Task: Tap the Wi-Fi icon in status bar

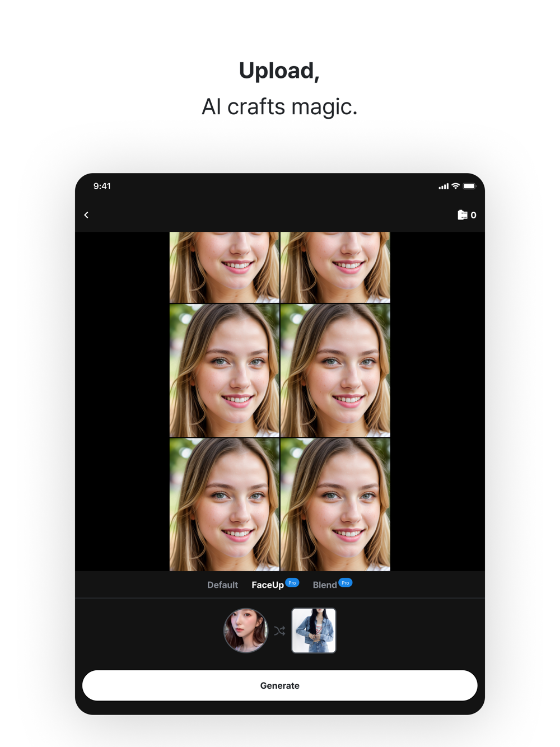Action: (456, 186)
